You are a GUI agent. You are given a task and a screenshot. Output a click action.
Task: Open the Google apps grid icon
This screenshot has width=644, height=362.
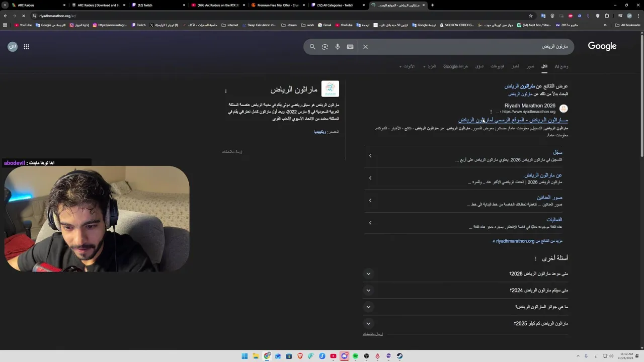point(26,47)
